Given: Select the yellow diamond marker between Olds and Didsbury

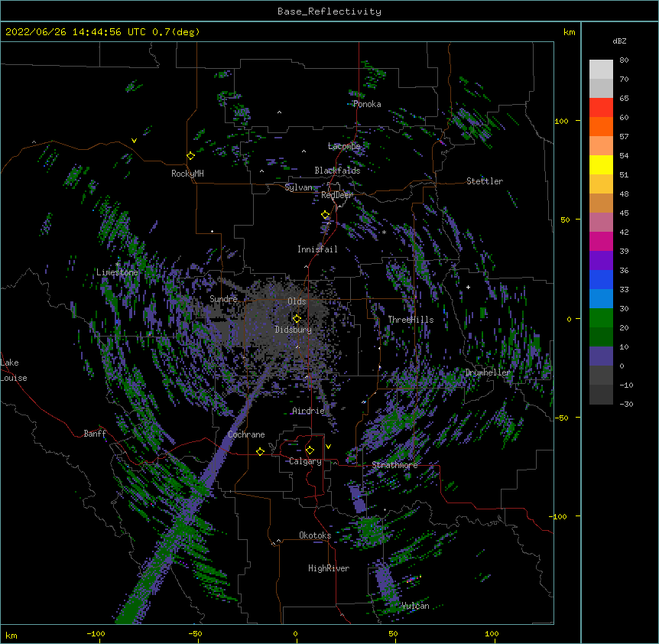Looking at the screenshot, I should (x=297, y=319).
